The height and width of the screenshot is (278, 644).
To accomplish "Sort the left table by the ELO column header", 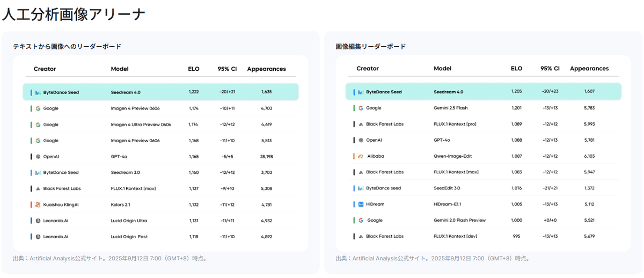I will pos(194,69).
